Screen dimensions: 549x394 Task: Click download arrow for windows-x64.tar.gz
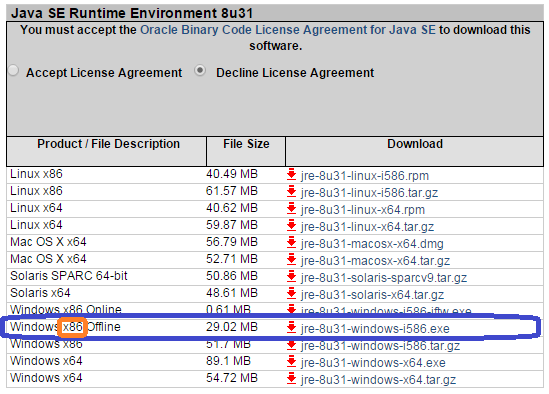291,379
